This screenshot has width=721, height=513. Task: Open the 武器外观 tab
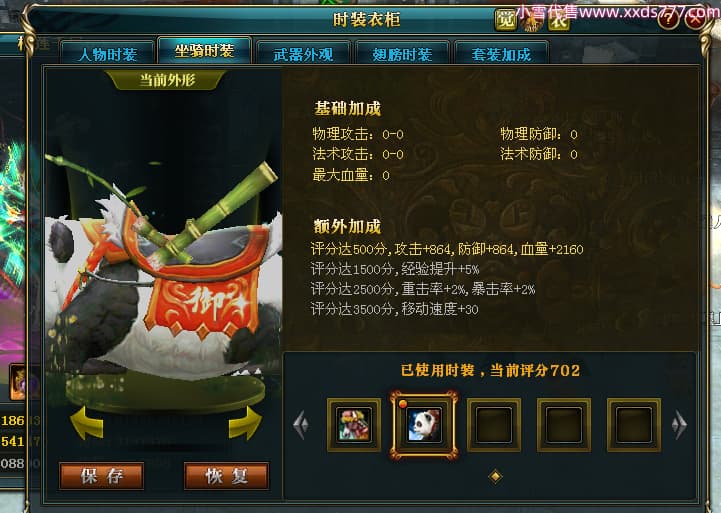point(303,53)
